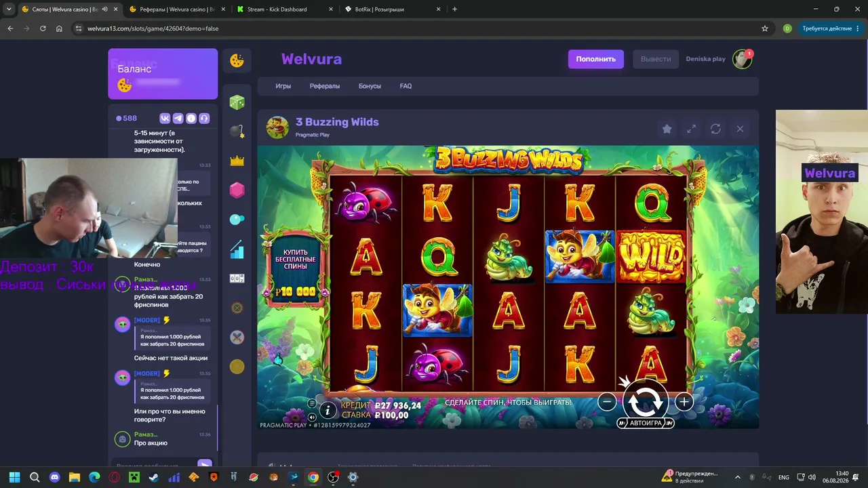
Task: Show chat info via the info icon
Action: pyautogui.click(x=191, y=118)
